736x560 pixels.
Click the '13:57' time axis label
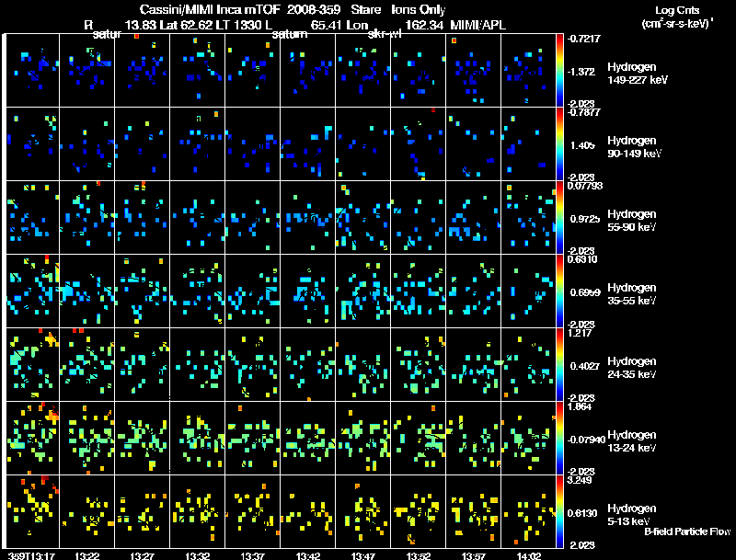pos(473,555)
